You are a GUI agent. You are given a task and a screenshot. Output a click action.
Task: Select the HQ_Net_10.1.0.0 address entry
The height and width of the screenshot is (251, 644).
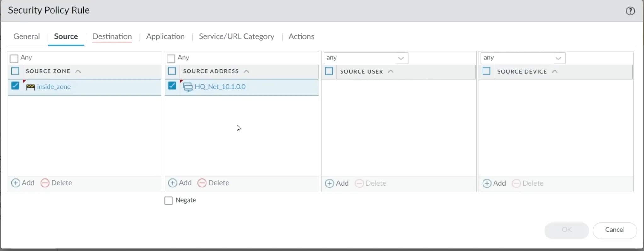tap(220, 87)
